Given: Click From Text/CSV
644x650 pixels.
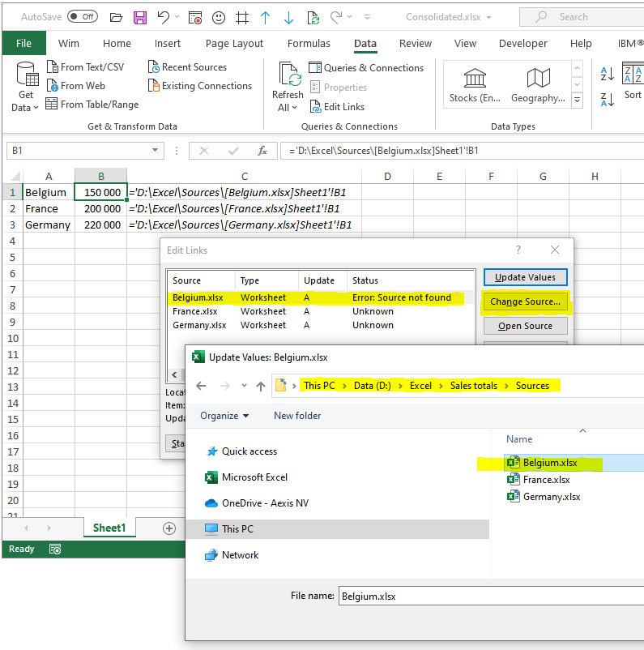Looking at the screenshot, I should pos(85,66).
